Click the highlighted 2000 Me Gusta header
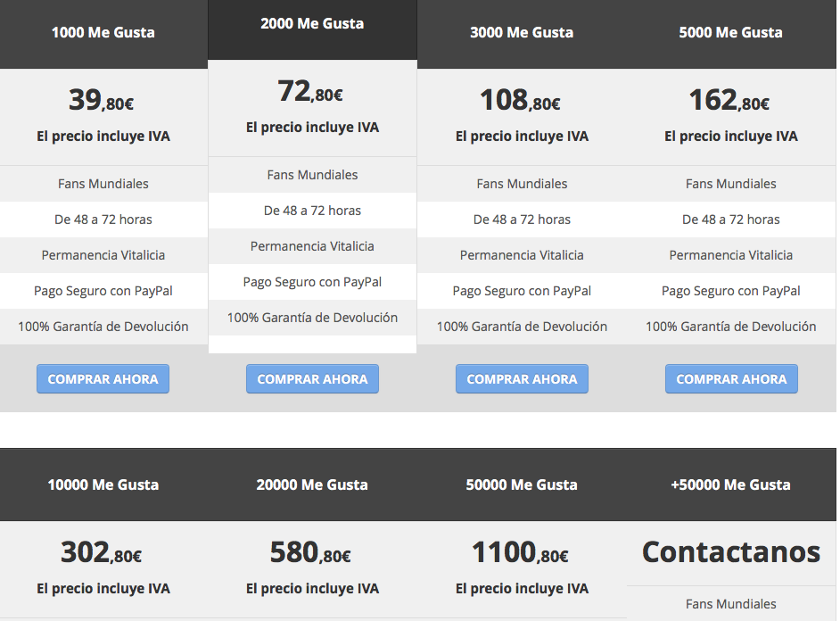The image size is (840, 621). point(312,24)
